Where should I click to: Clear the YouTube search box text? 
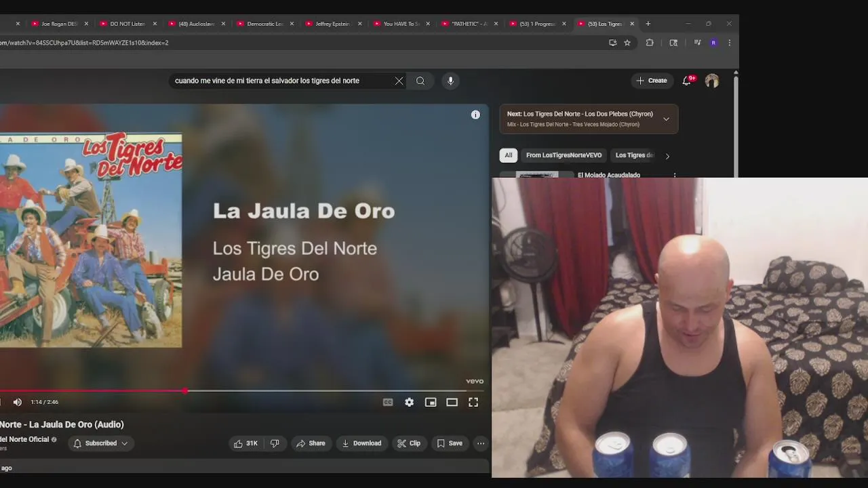pyautogui.click(x=399, y=81)
